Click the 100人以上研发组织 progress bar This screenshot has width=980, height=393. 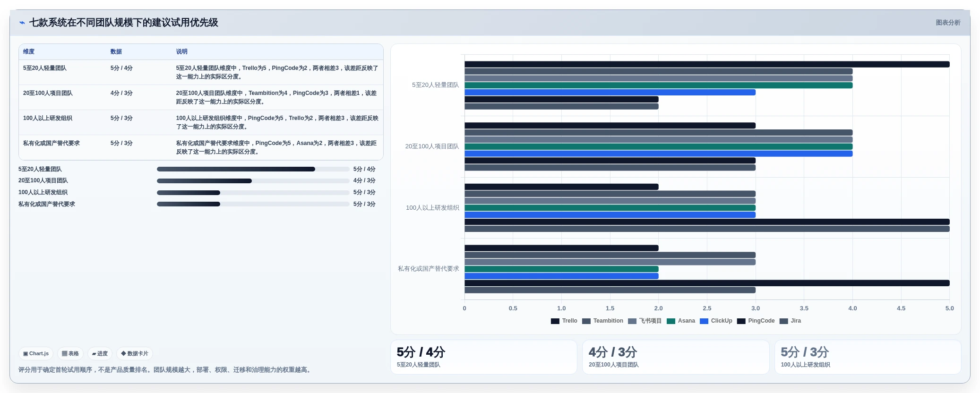click(x=253, y=193)
